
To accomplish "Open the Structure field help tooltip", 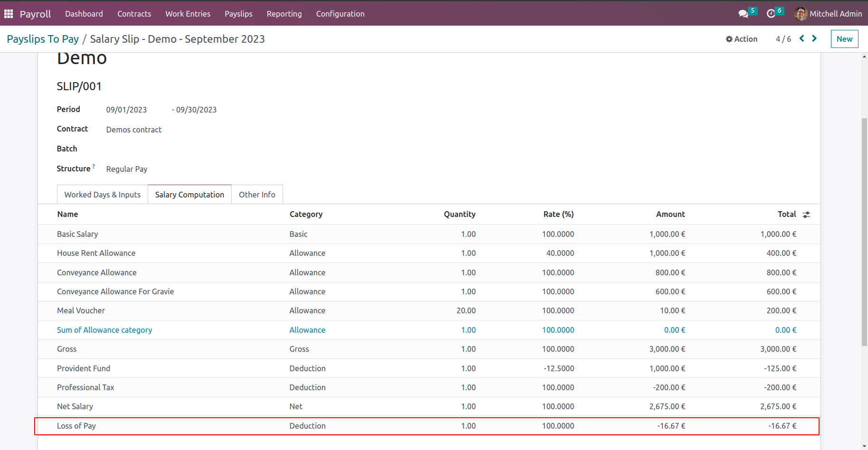I will coord(94,167).
